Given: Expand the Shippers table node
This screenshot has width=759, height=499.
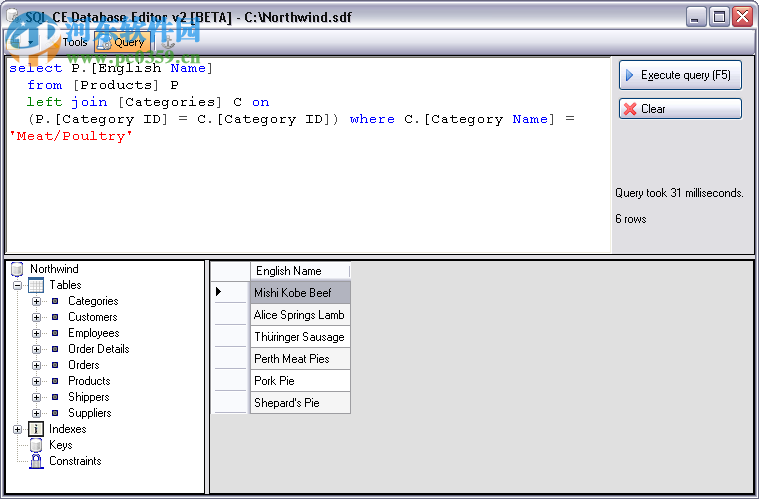Looking at the screenshot, I should [36, 397].
